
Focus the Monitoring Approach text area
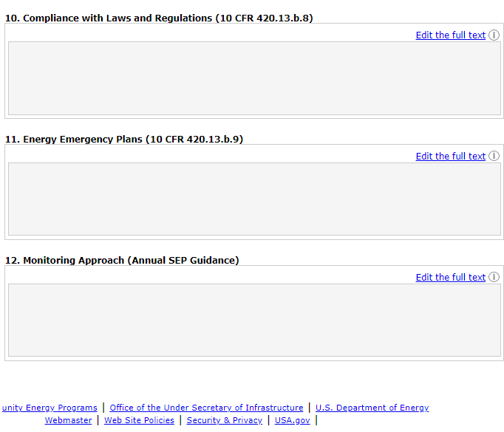(254, 320)
